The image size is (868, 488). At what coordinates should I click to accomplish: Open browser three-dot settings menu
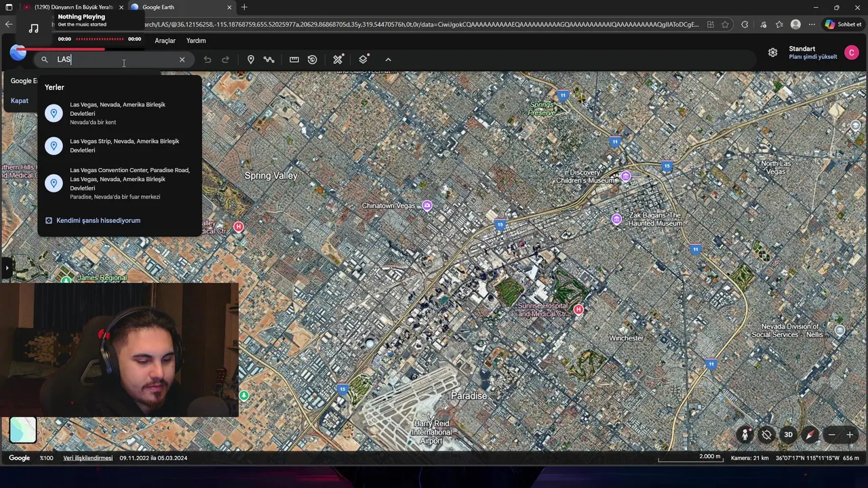click(812, 24)
